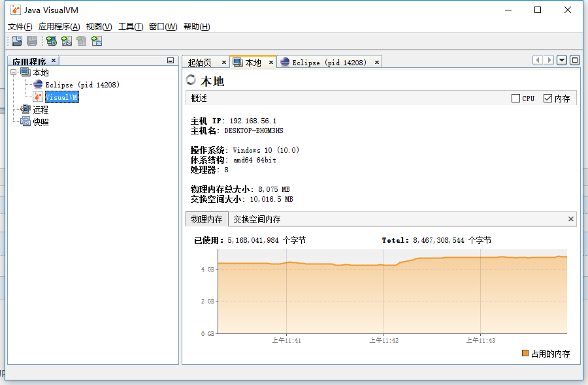This screenshot has height=385, width=588.
Task: Select the 本地 document tab
Action: coord(253,63)
